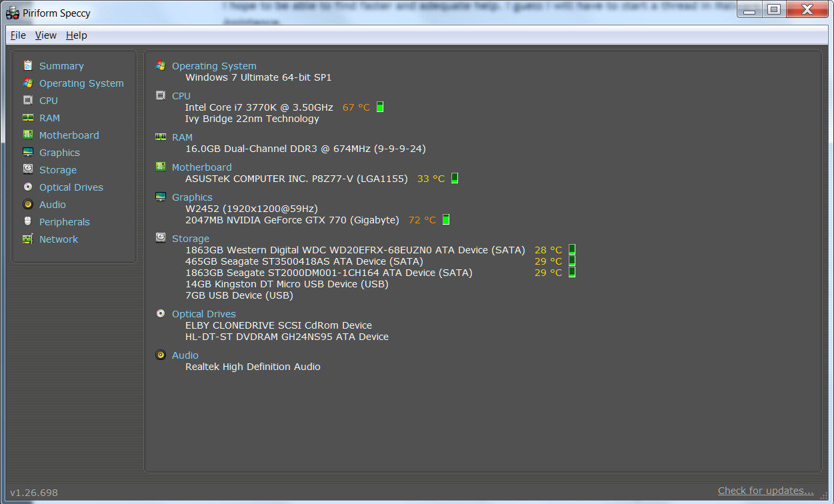Viewport: 834px width, 504px height.
Task: Click the Kingston DT Micro USB Device entry
Action: 287,284
